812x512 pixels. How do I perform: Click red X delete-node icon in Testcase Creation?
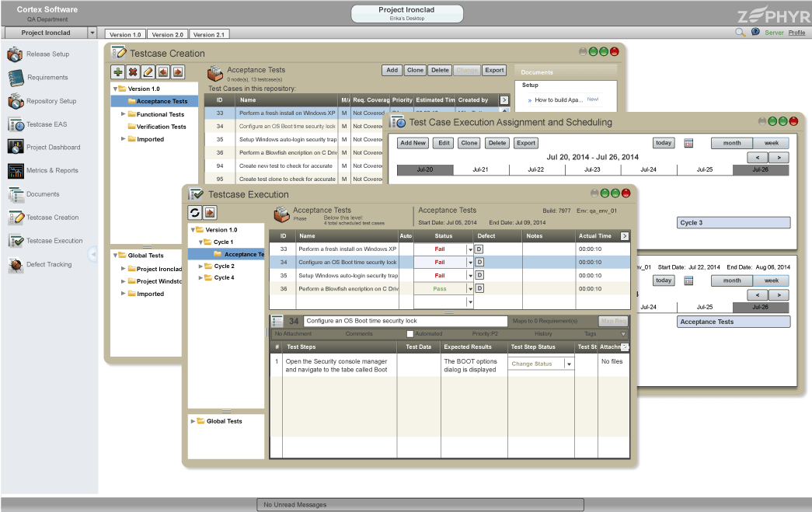(x=133, y=72)
